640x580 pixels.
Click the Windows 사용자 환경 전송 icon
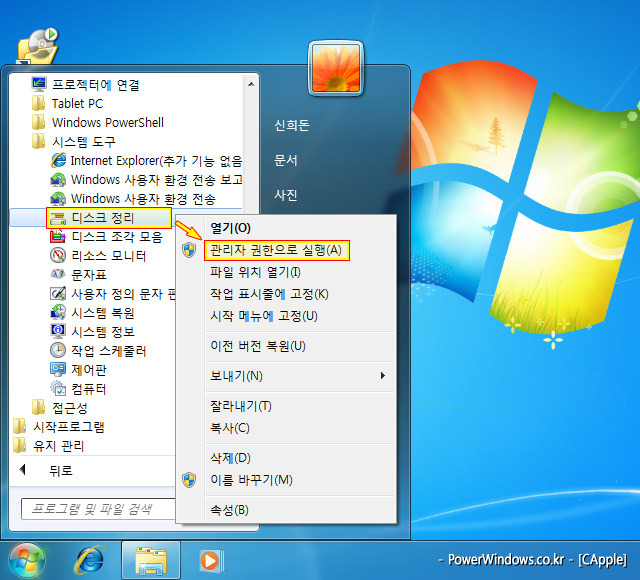(58, 198)
